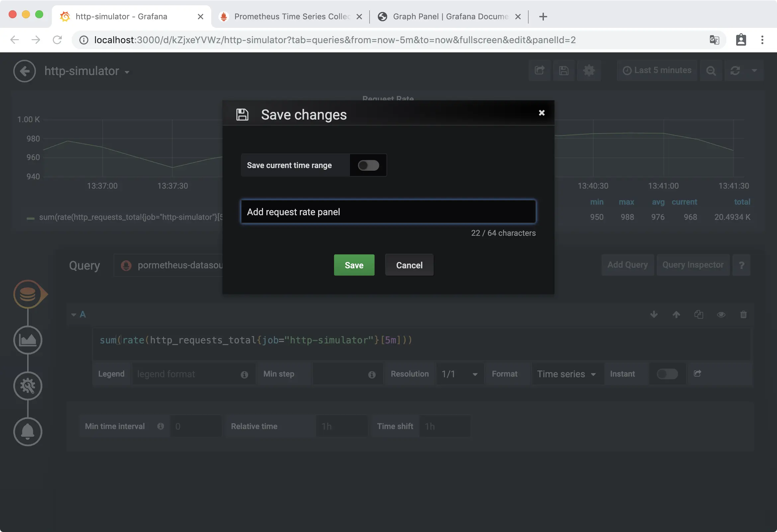The width and height of the screenshot is (777, 532).
Task: Click the browser reload button
Action: coord(57,40)
